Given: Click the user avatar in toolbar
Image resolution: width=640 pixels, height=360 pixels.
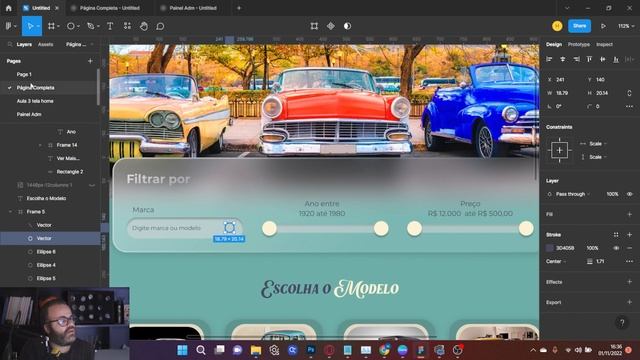Looking at the screenshot, I should pyautogui.click(x=557, y=26).
